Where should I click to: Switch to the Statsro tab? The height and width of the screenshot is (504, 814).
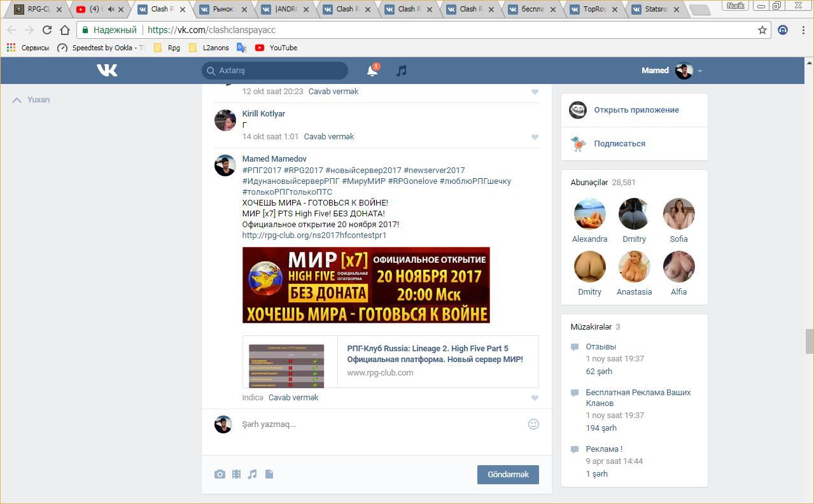tap(654, 9)
